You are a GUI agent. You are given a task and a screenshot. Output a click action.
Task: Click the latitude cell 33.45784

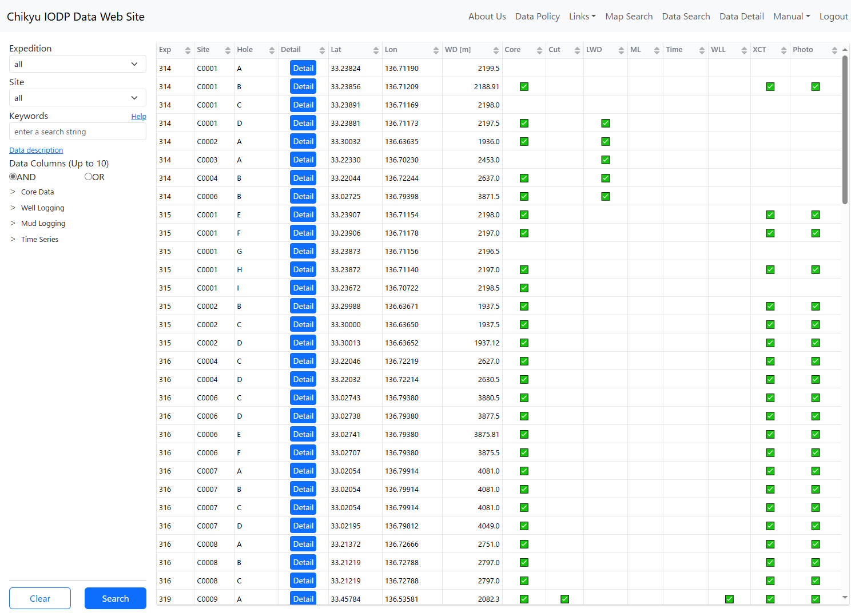pyautogui.click(x=345, y=599)
